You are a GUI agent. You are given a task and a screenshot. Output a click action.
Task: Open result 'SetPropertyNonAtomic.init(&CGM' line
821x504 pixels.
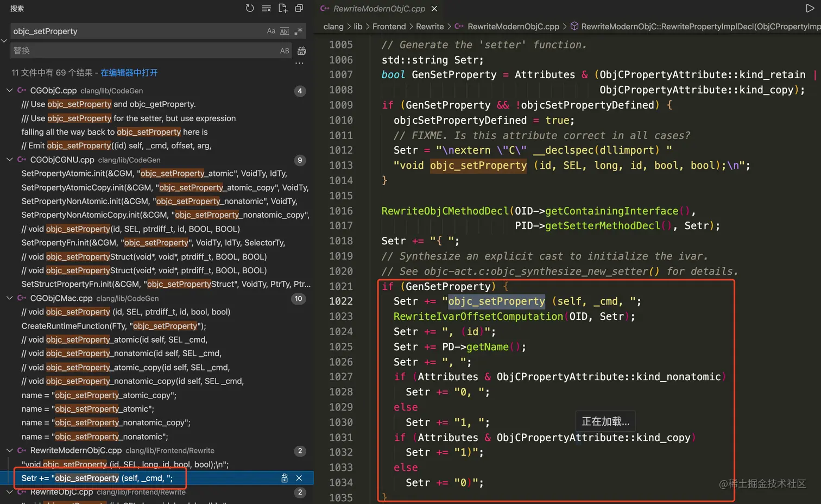click(159, 201)
